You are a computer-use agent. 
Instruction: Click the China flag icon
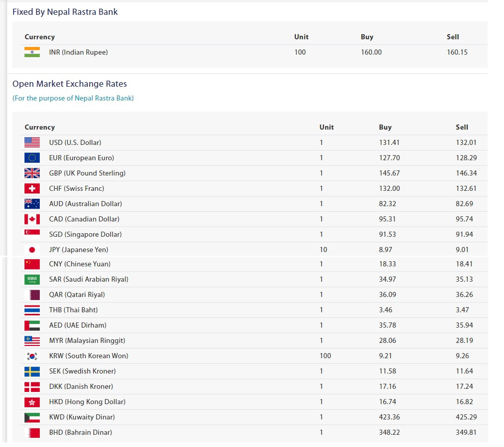tap(32, 264)
